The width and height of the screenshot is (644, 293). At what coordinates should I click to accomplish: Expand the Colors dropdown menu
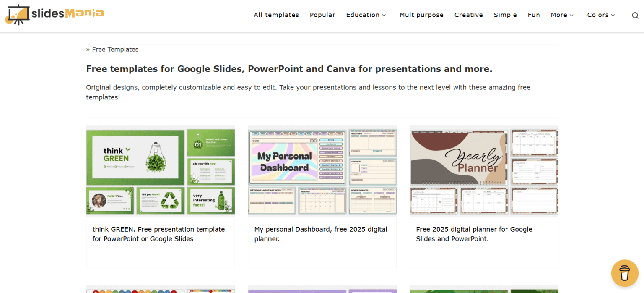[601, 15]
